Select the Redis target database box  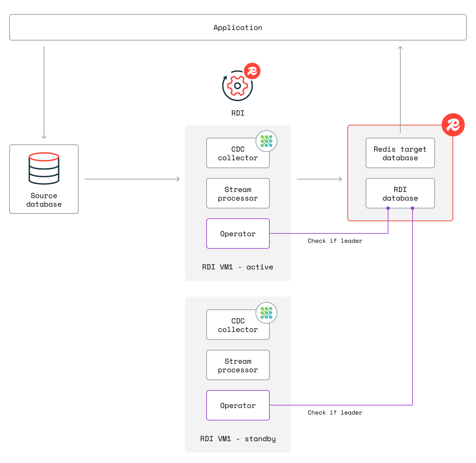click(400, 153)
